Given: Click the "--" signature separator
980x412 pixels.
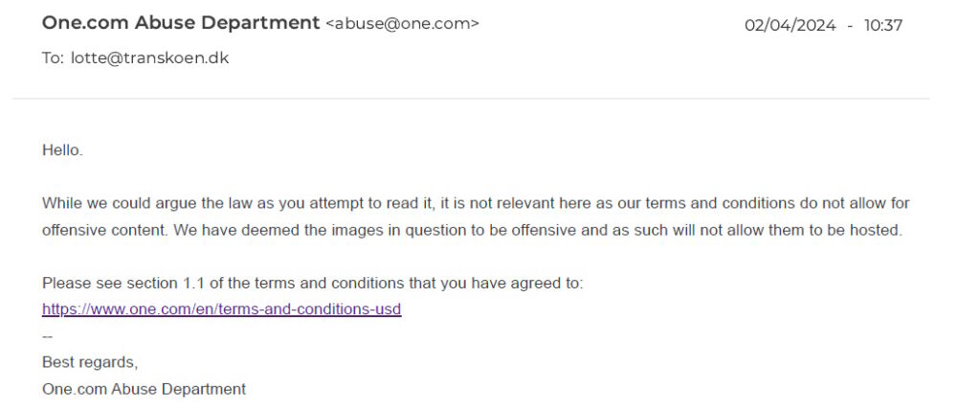Looking at the screenshot, I should (48, 337).
